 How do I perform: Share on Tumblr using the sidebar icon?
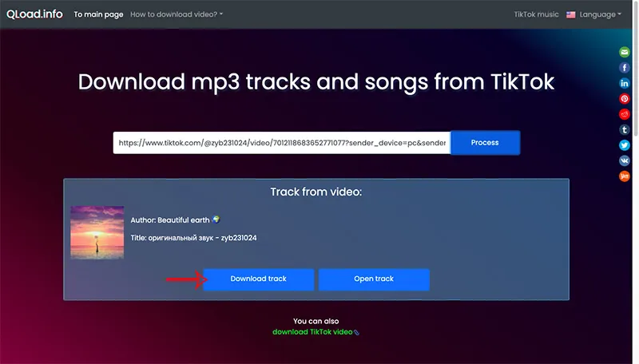pos(625,129)
